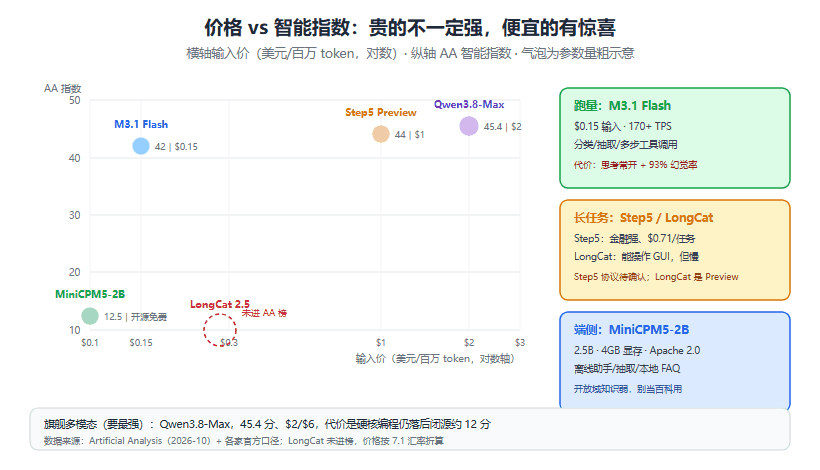Image resolution: width=820 pixels, height=470 pixels.
Task: Click the 'Step5：全能强、$0.71/任务' line
Action: (634, 238)
